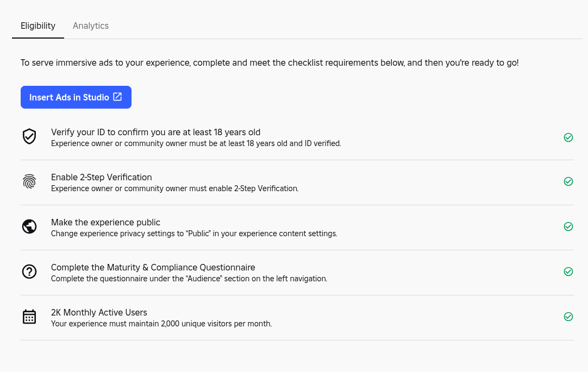
Task: Click green checkmark for Maturity Questionnaire row
Action: point(568,272)
